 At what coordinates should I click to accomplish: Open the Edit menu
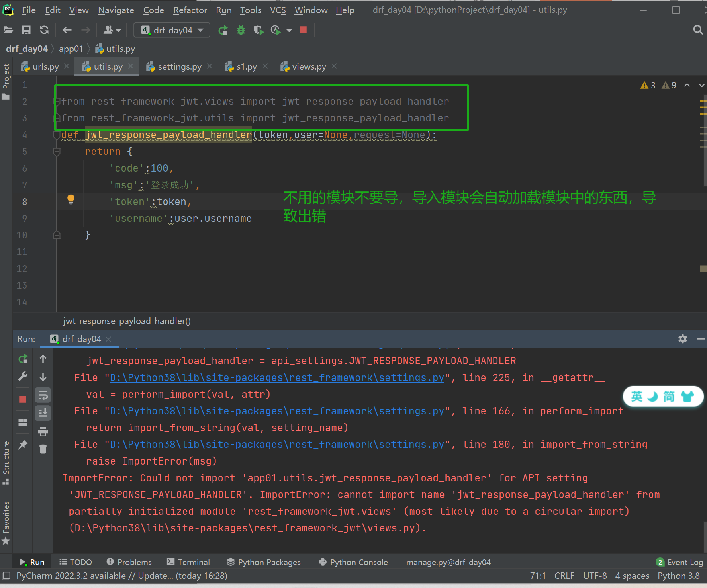click(53, 10)
